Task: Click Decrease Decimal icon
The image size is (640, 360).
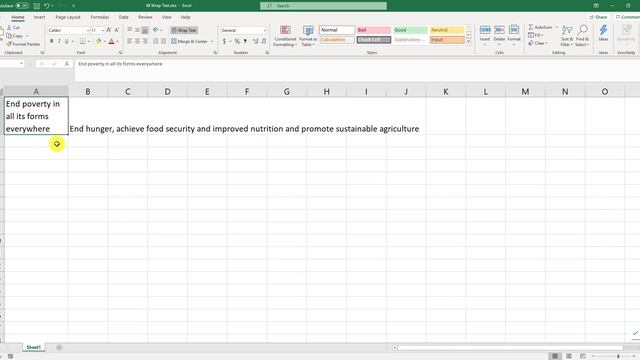Action: tap(264, 41)
